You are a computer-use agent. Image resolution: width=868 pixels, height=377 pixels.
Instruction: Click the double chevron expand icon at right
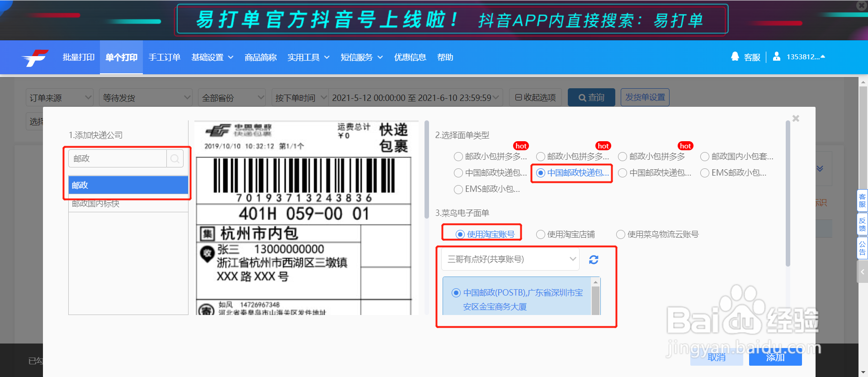click(820, 169)
